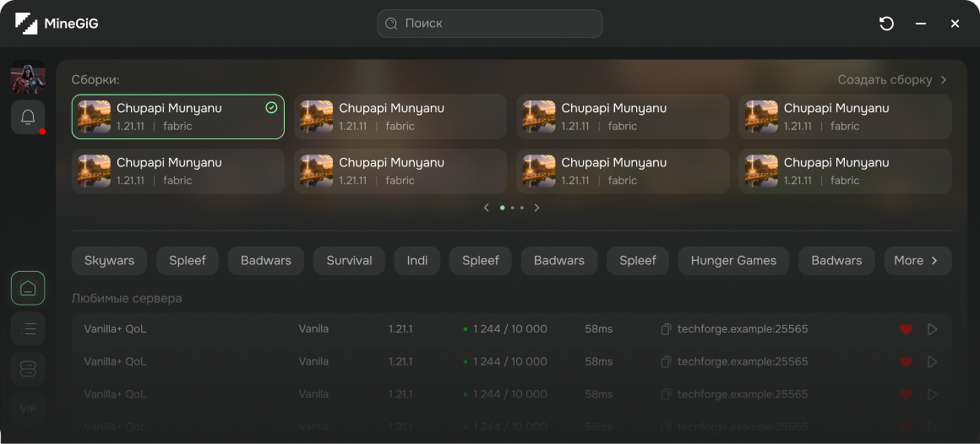Click the refresh icon in title bar
This screenshot has height=444, width=980.
[x=886, y=24]
